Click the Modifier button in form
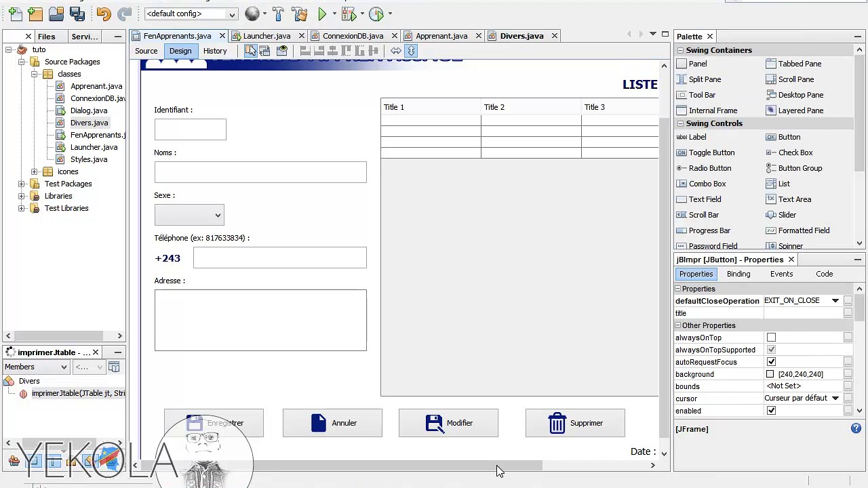The width and height of the screenshot is (868, 488). click(x=448, y=423)
